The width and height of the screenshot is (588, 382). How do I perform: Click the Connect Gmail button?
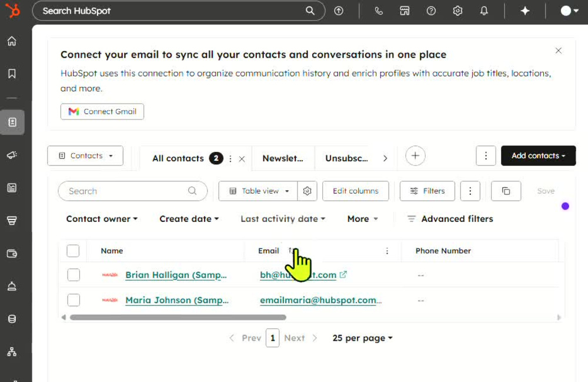click(102, 111)
